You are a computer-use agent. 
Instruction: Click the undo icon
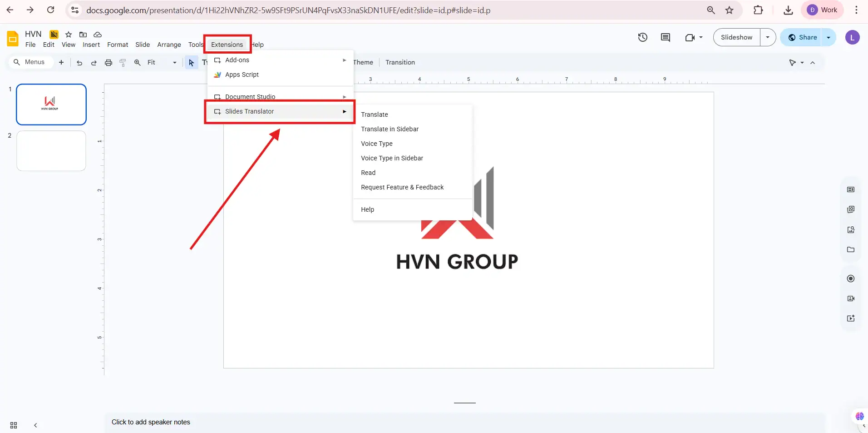79,63
